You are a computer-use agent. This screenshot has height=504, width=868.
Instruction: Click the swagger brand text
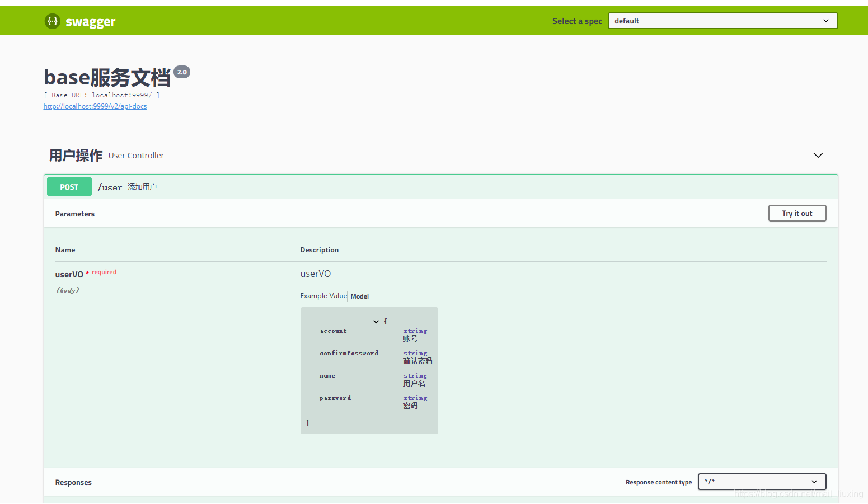pyautogui.click(x=91, y=22)
